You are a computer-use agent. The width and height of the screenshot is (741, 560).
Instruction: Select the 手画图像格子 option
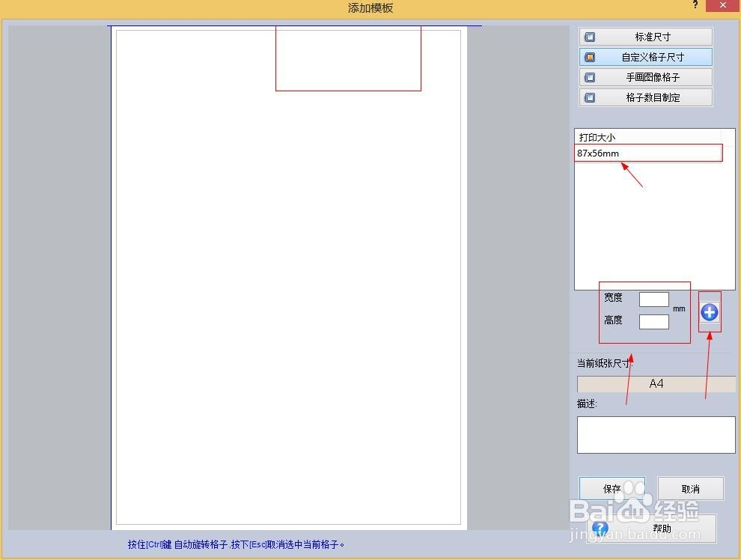pyautogui.click(x=645, y=78)
